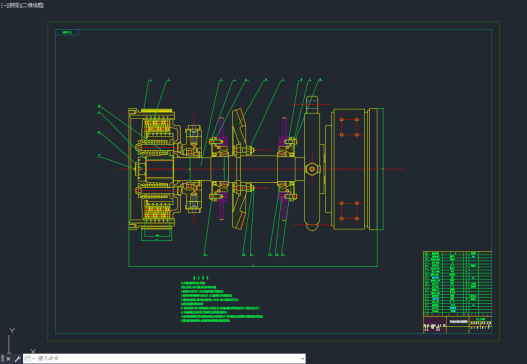Open the [-] viewport controls menu
527x364 pixels.
pyautogui.click(x=4, y=5)
